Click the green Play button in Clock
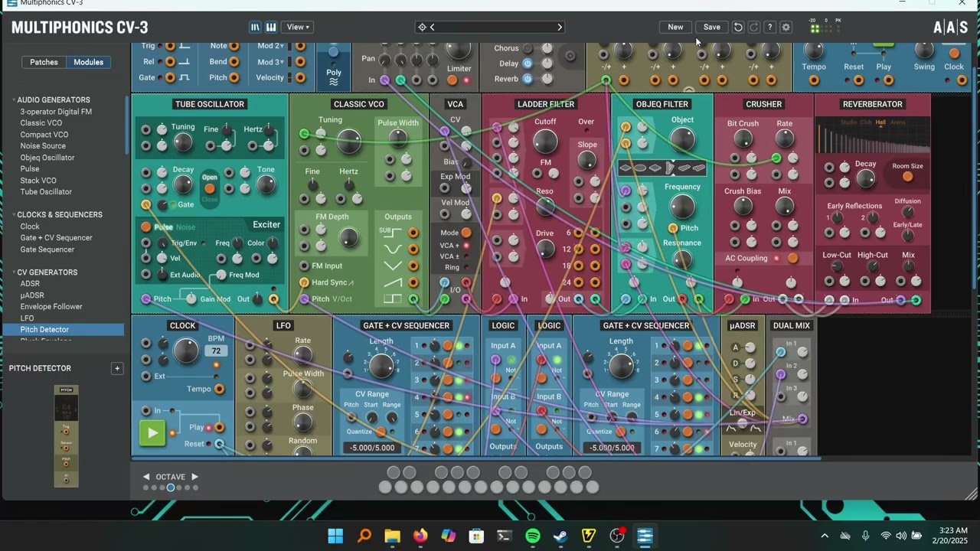 [152, 432]
